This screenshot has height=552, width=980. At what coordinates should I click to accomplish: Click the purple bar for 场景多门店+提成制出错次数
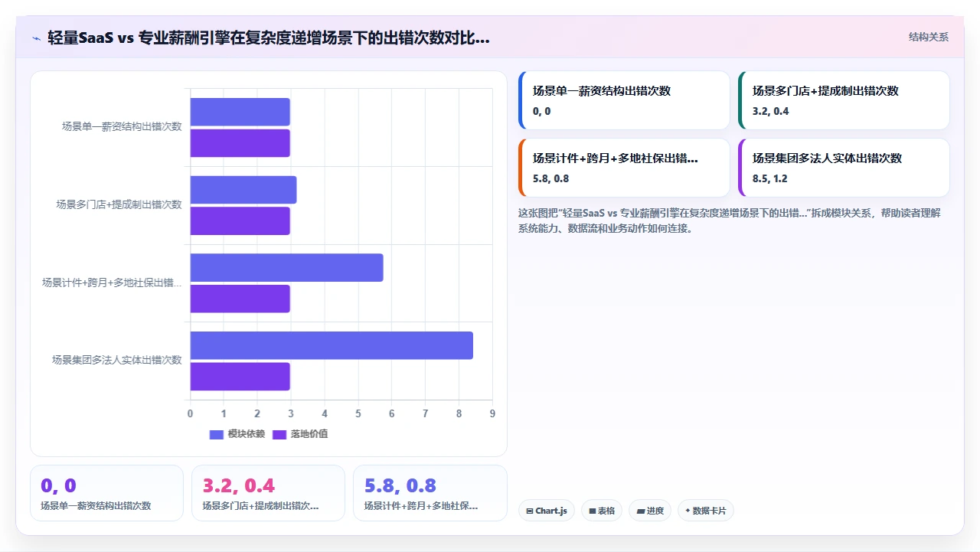tap(240, 221)
